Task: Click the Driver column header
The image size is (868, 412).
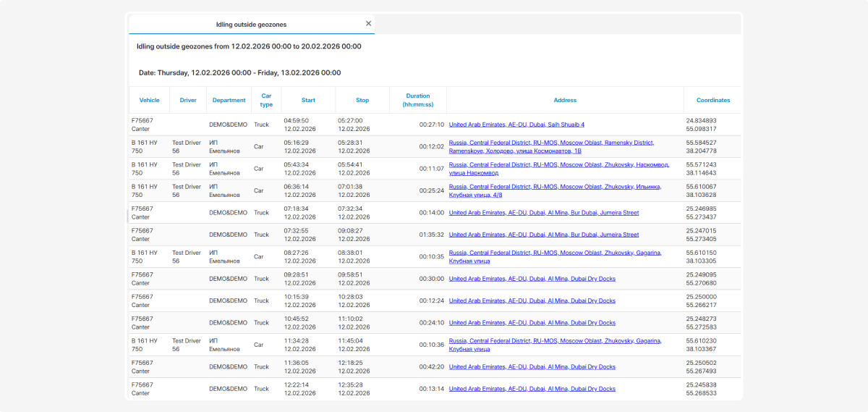Action: point(188,101)
